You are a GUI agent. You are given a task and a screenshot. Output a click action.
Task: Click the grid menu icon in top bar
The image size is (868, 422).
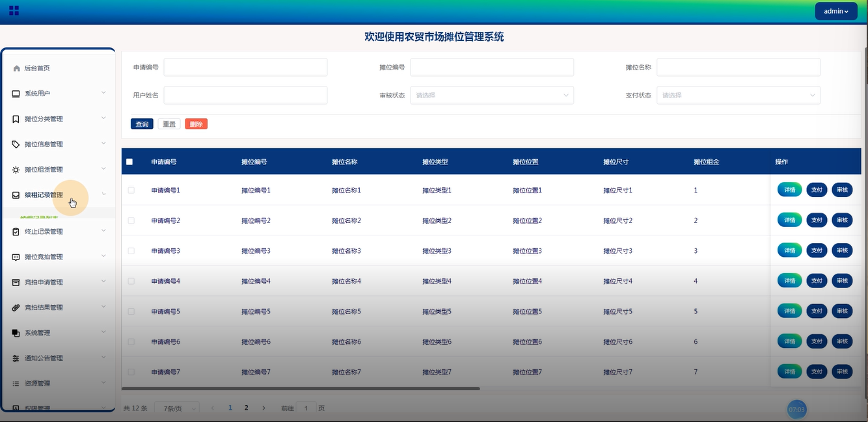click(14, 10)
